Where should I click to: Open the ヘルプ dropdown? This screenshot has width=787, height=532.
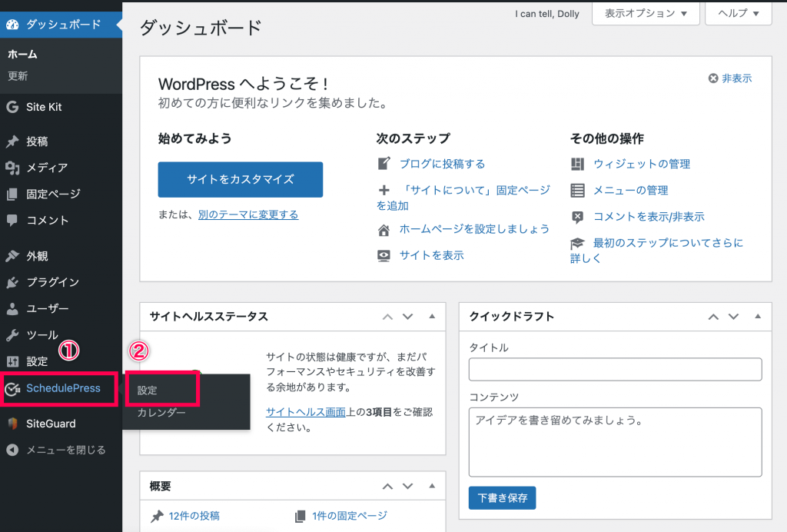tap(739, 14)
